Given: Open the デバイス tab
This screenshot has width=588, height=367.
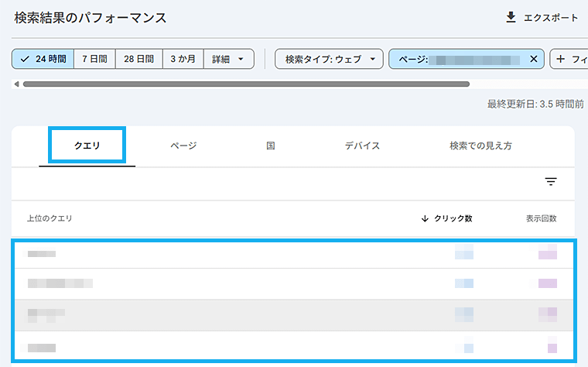Looking at the screenshot, I should point(362,146).
